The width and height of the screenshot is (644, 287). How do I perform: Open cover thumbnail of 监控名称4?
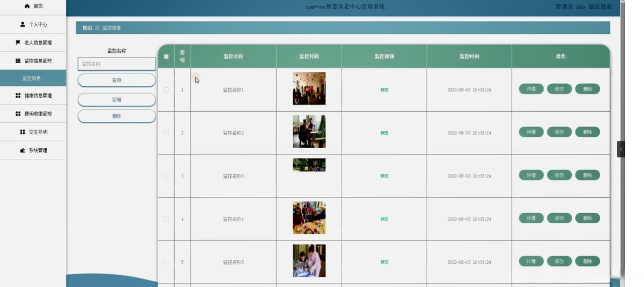pyautogui.click(x=309, y=218)
